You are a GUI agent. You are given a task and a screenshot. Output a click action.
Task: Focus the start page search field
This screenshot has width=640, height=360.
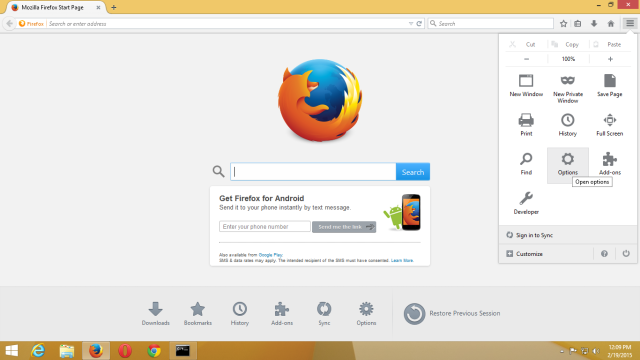point(313,172)
